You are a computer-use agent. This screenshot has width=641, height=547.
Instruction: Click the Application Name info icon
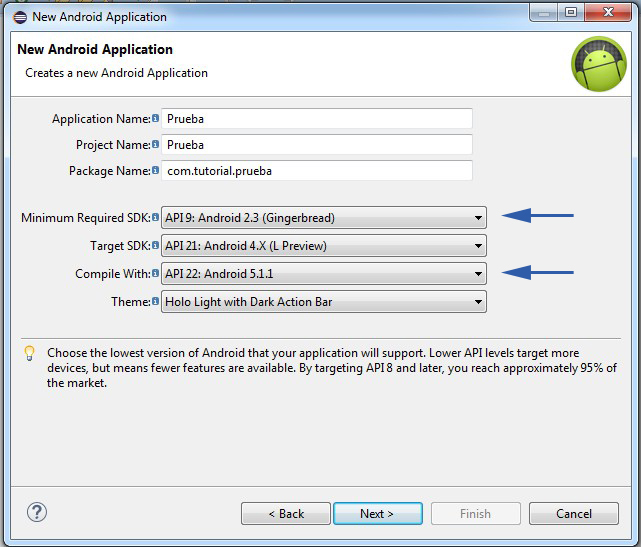155,118
